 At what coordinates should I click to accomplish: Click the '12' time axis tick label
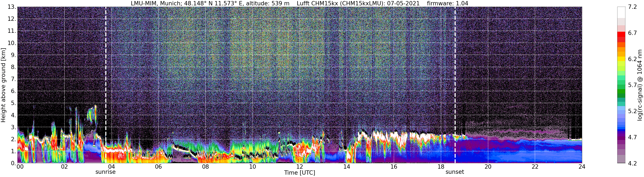(299, 167)
